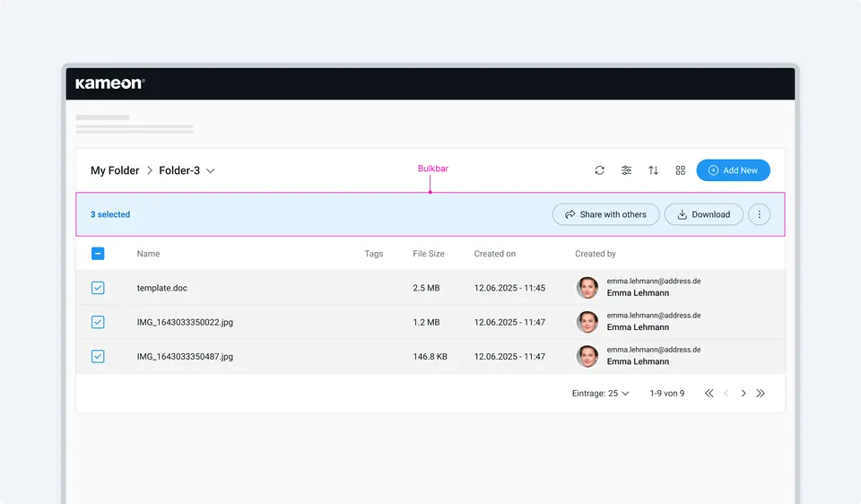Jump to first page with double-left arrows
Image resolution: width=861 pixels, height=504 pixels.
[x=709, y=393]
